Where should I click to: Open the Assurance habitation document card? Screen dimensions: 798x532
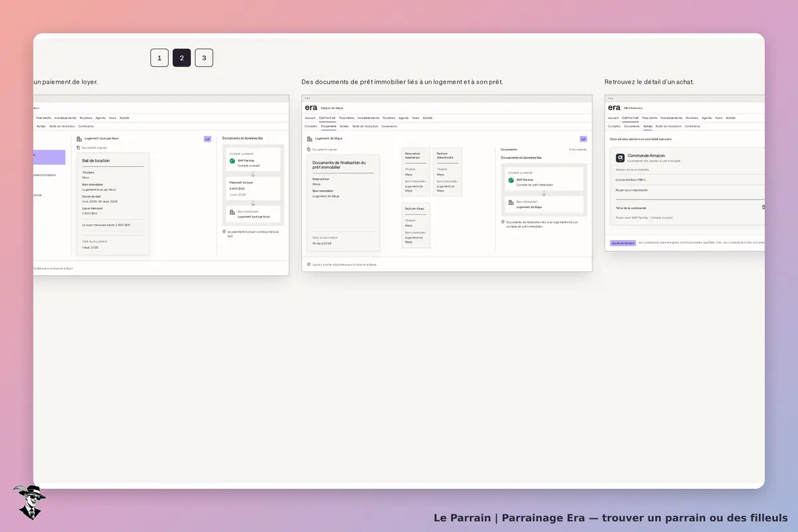pos(416,172)
